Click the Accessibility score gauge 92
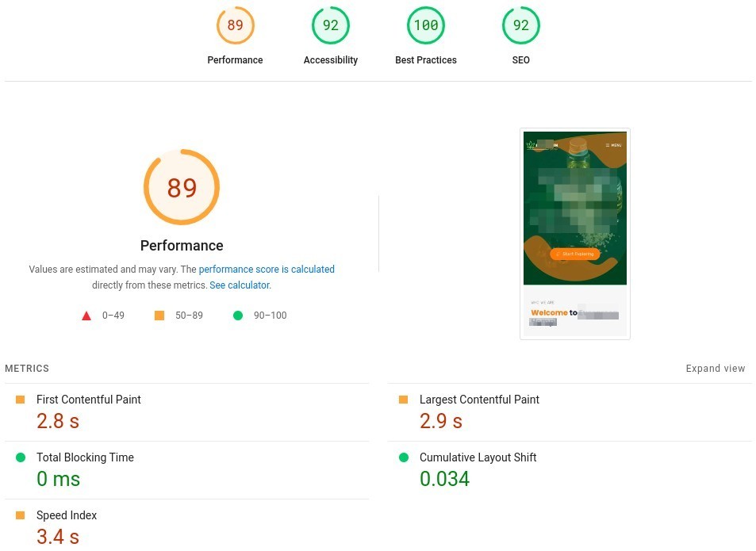 (x=330, y=25)
